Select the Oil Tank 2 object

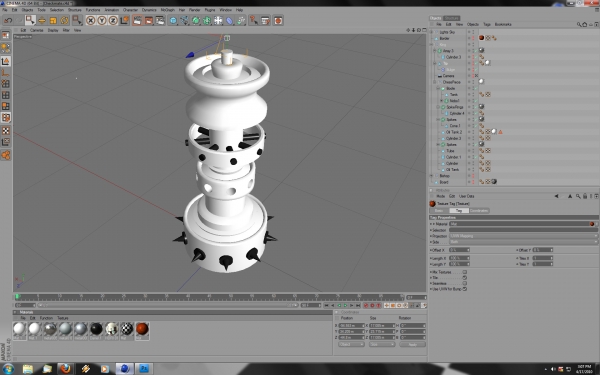[x=454, y=132]
